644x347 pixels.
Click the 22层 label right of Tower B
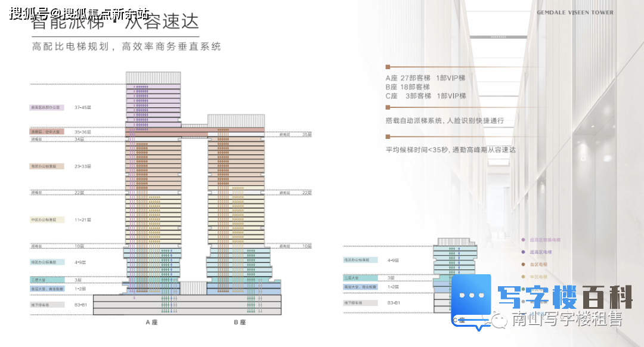coord(307,193)
